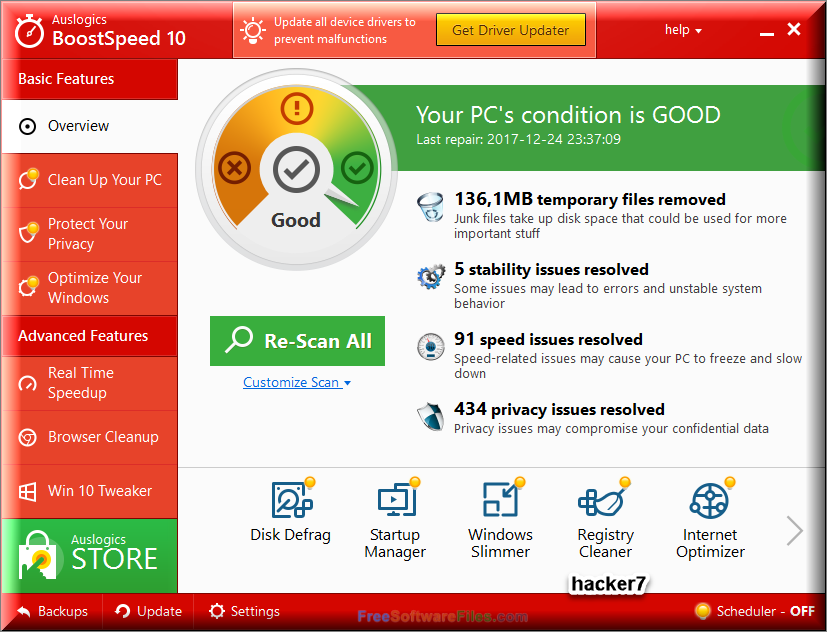
Task: Click the shield privacy issues icon
Action: [x=430, y=417]
